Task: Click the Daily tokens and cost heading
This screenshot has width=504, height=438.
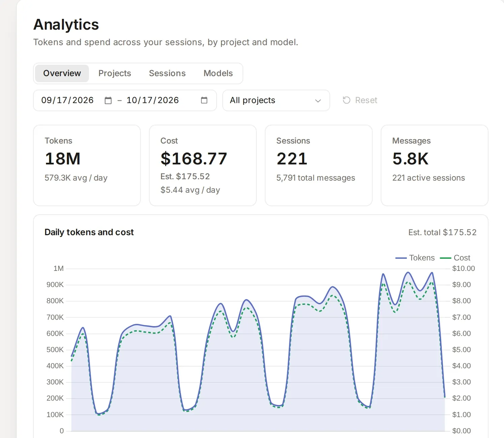Action: [89, 232]
